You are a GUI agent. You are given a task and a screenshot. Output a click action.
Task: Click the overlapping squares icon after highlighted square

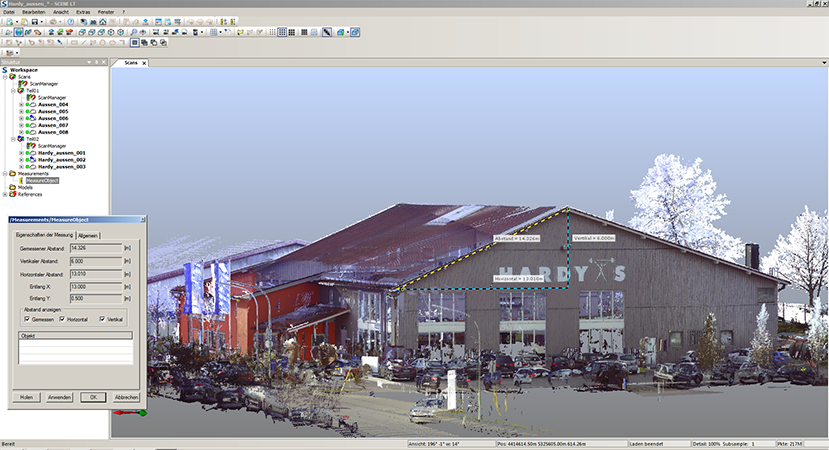(144, 42)
